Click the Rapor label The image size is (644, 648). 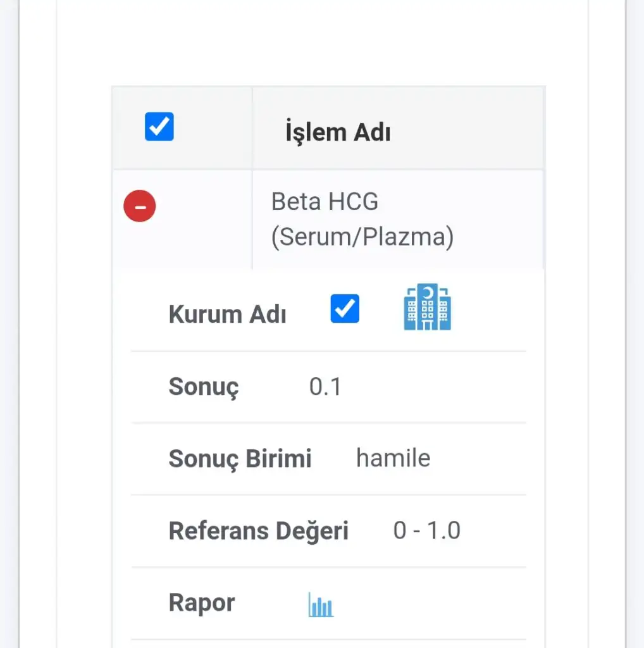click(x=202, y=603)
